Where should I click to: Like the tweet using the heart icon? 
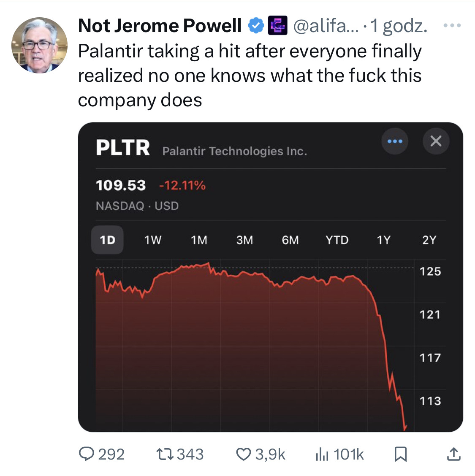pos(243,454)
